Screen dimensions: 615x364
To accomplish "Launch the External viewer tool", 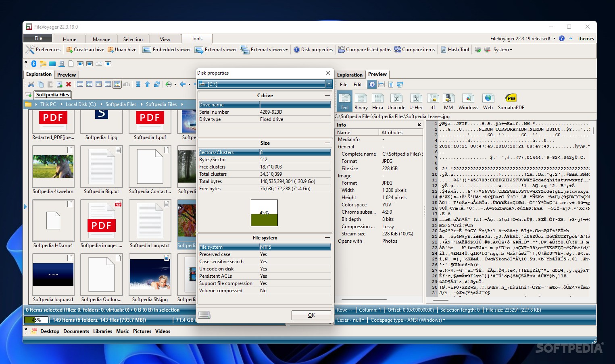I will pyautogui.click(x=216, y=50).
